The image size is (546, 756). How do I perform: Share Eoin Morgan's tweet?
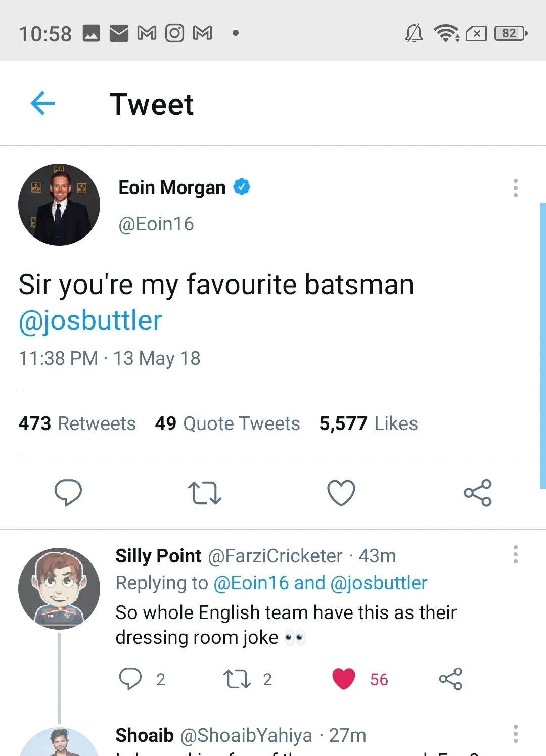pos(478,493)
